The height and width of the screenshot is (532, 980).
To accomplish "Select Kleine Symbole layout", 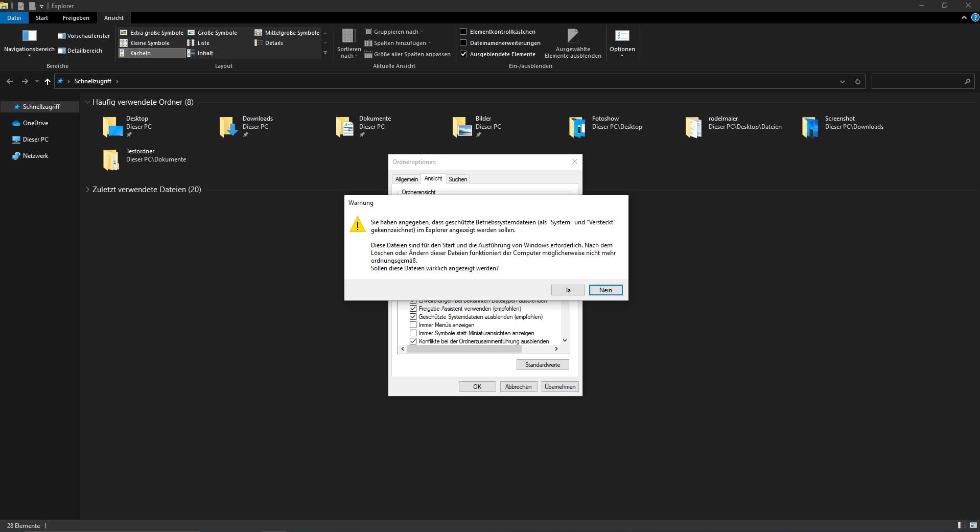I will pyautogui.click(x=145, y=43).
